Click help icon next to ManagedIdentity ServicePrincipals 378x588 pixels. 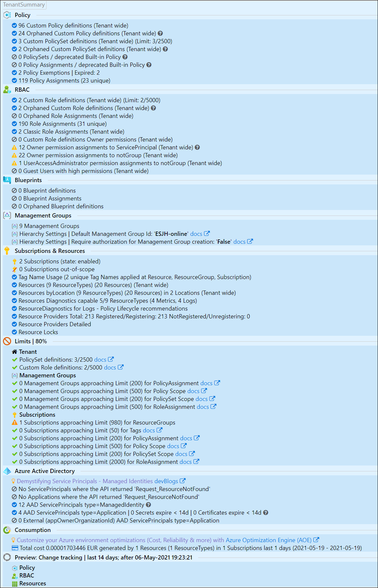149,505
